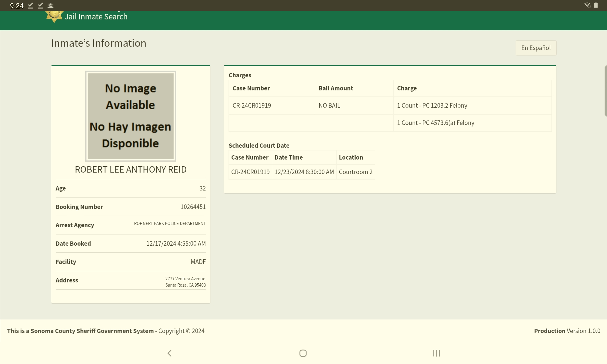Select ROHNERT PARK POLICE DEPARTMENT arrest agency
Image resolution: width=607 pixels, height=364 pixels.
click(x=170, y=224)
